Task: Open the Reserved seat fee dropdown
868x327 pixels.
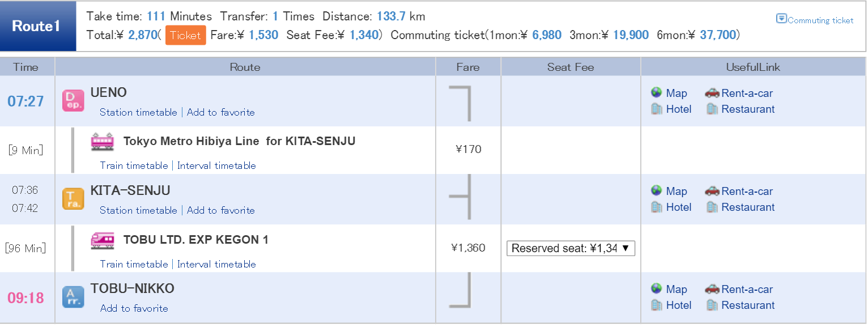Action: [x=571, y=248]
